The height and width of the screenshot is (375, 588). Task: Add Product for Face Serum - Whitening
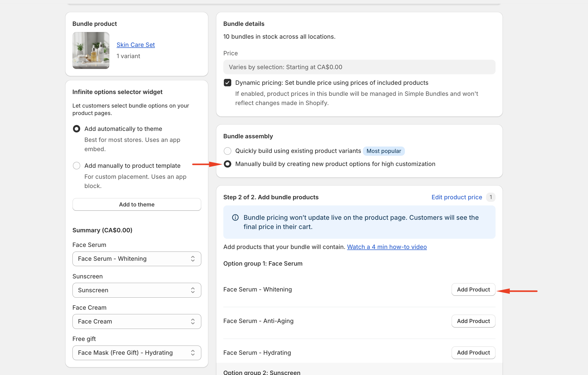coord(473,289)
